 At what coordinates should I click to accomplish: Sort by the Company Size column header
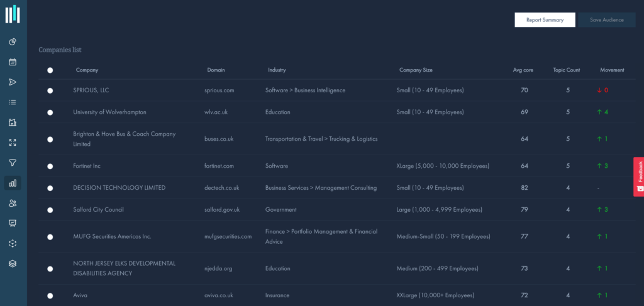(x=416, y=70)
